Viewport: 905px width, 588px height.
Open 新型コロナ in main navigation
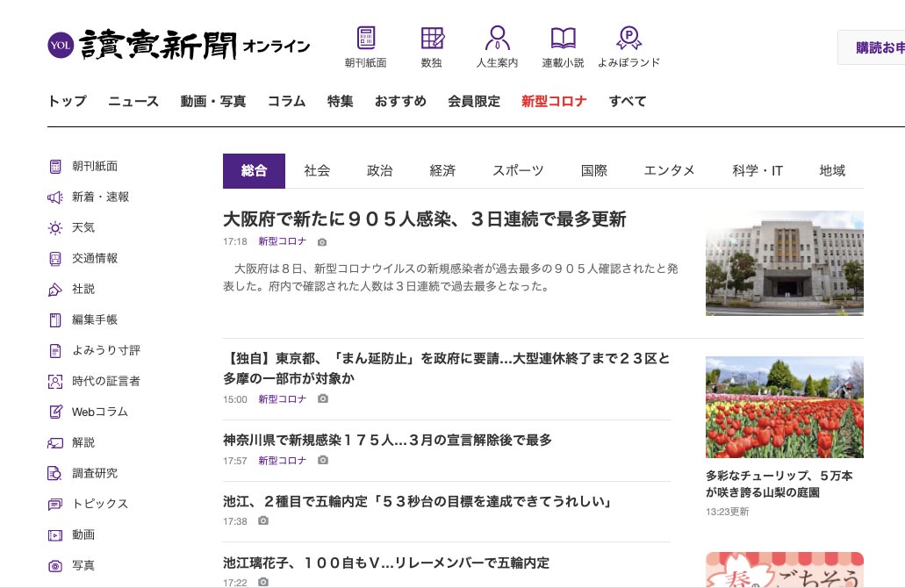tap(554, 101)
